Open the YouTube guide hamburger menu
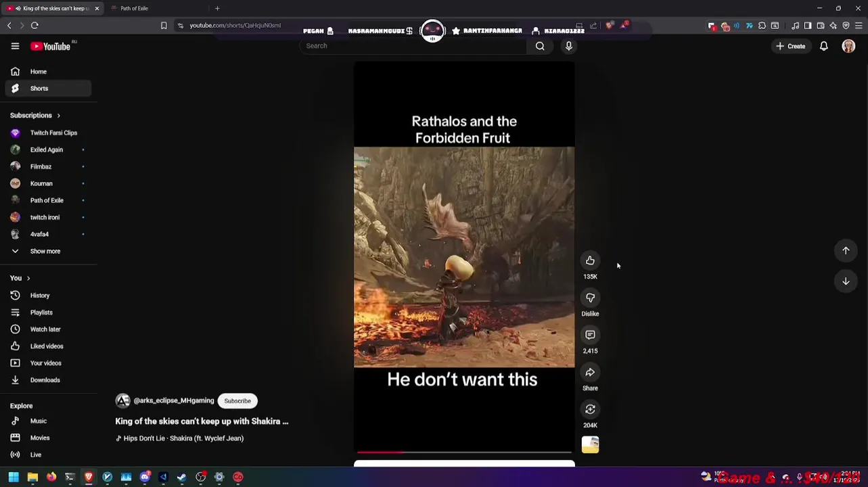This screenshot has height=487, width=868. [x=15, y=46]
